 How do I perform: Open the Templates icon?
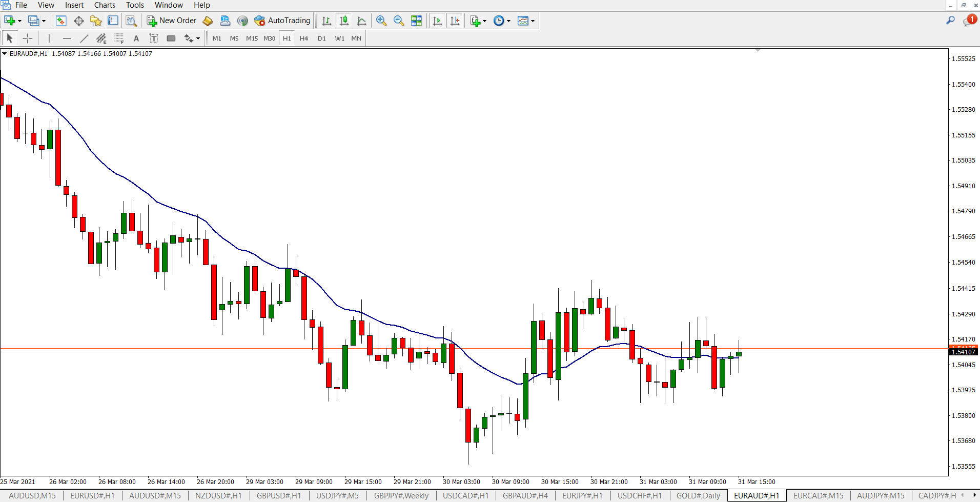[x=523, y=21]
